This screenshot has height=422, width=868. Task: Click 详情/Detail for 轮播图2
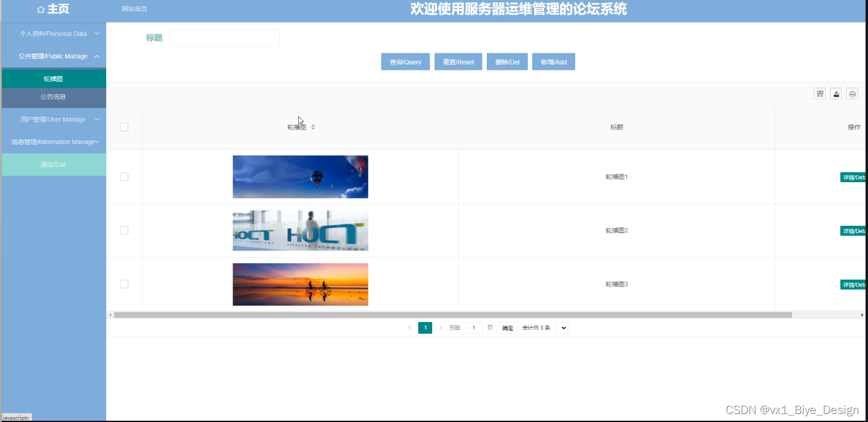(x=854, y=231)
